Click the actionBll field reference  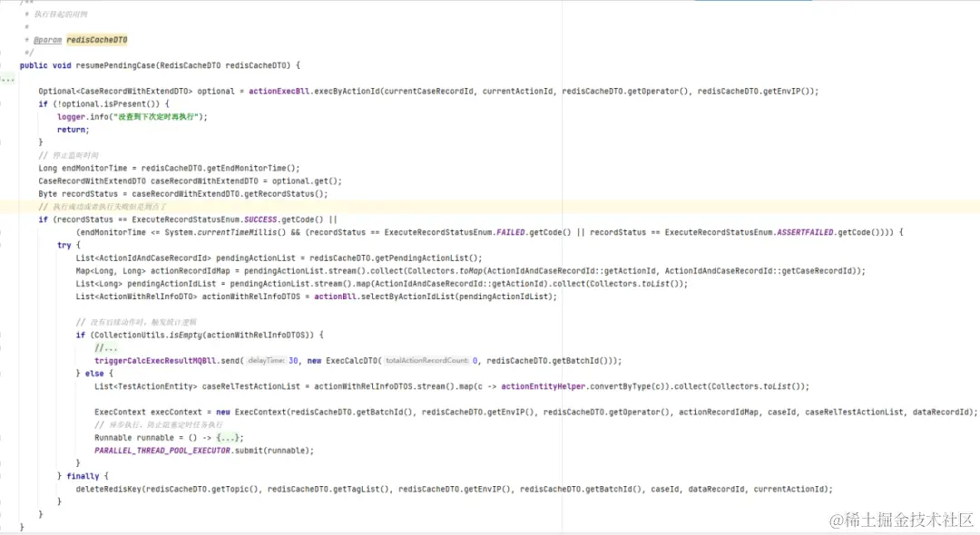click(335, 297)
